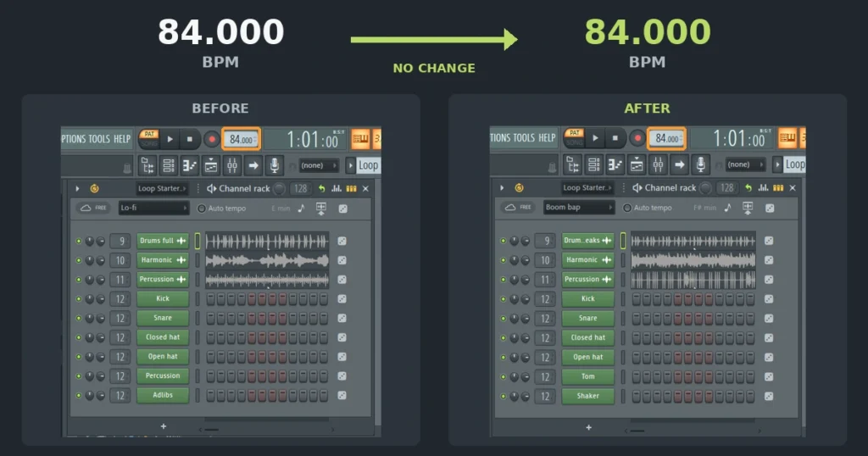Open the TOOLS menu in AFTER screenshot
This screenshot has width=868, height=456.
coord(524,138)
